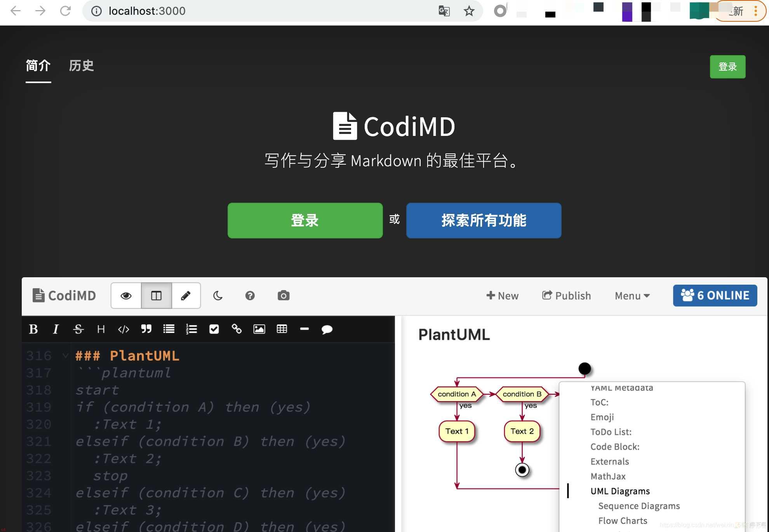Click the small green 登录 button in header

[x=727, y=67]
